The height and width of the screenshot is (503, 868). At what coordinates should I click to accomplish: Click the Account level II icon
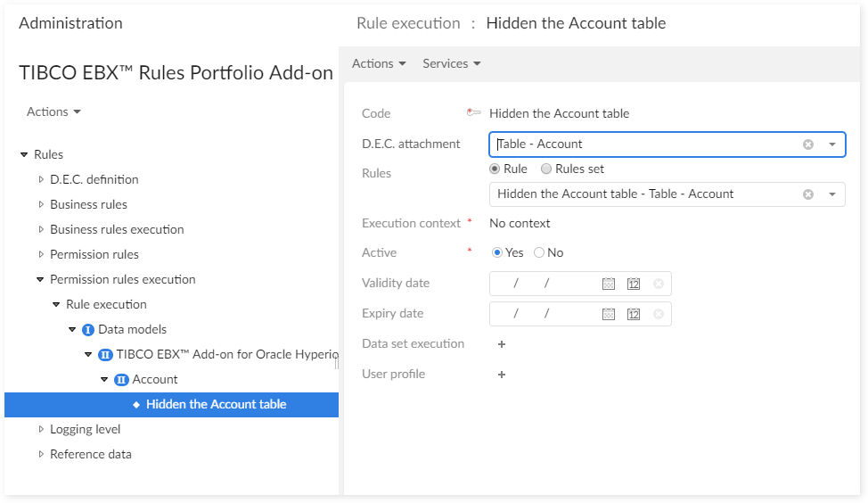point(121,380)
